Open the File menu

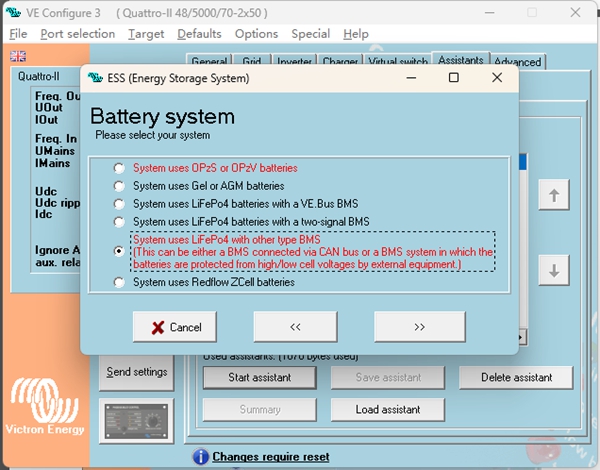pos(18,34)
